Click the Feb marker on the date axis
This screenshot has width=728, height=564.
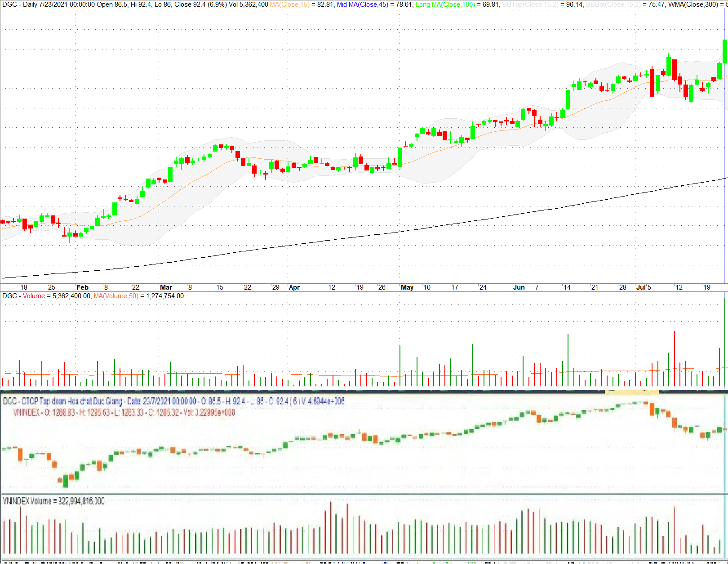pos(82,287)
